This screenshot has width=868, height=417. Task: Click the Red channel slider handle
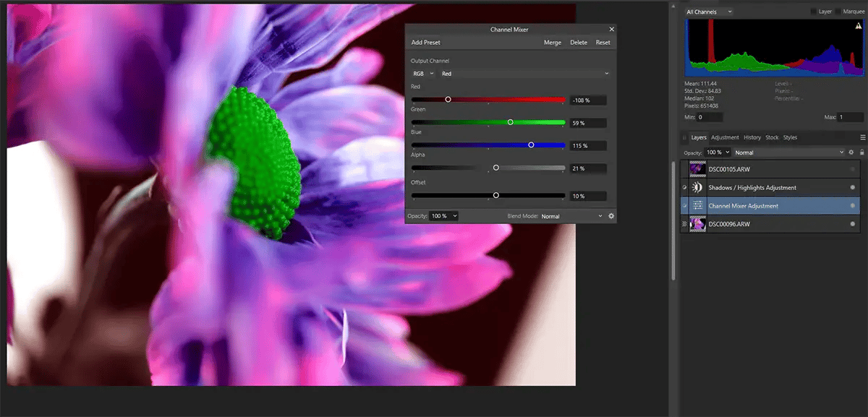tap(448, 99)
